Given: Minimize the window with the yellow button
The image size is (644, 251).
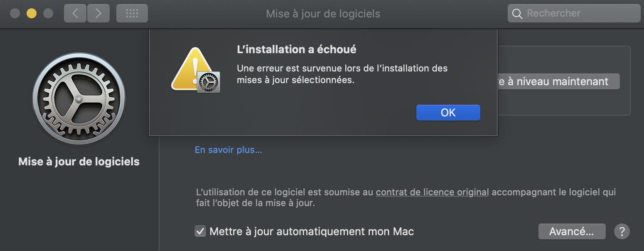Looking at the screenshot, I should click(32, 13).
